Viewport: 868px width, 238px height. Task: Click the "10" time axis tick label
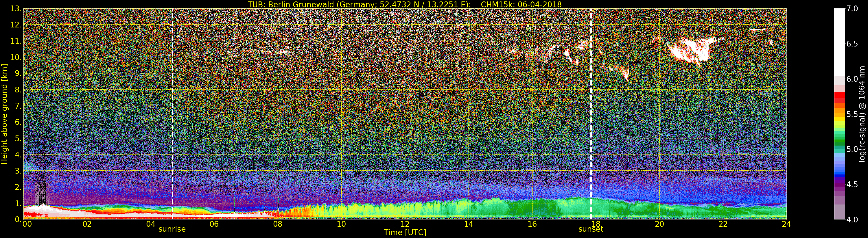click(x=341, y=224)
